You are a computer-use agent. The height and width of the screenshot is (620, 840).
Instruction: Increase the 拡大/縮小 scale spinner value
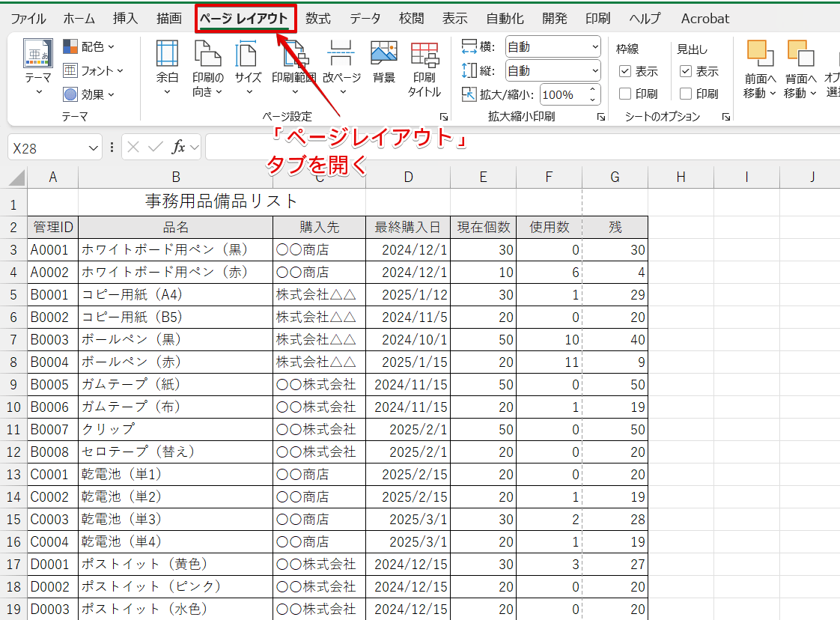point(594,90)
